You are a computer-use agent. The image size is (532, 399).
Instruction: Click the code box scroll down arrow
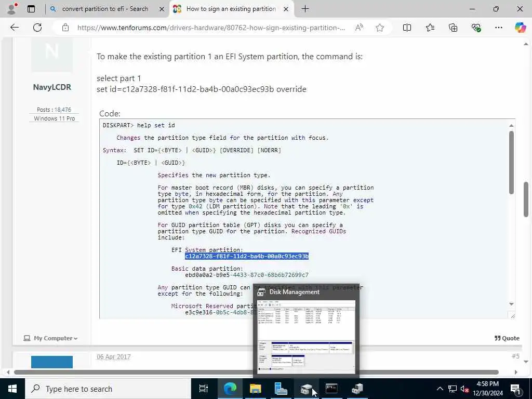pos(511,304)
